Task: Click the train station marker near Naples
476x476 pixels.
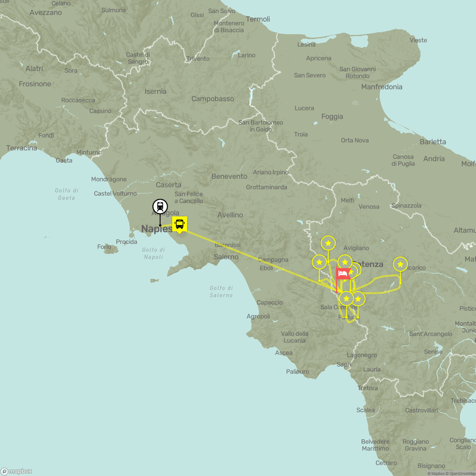Action: coord(160,206)
